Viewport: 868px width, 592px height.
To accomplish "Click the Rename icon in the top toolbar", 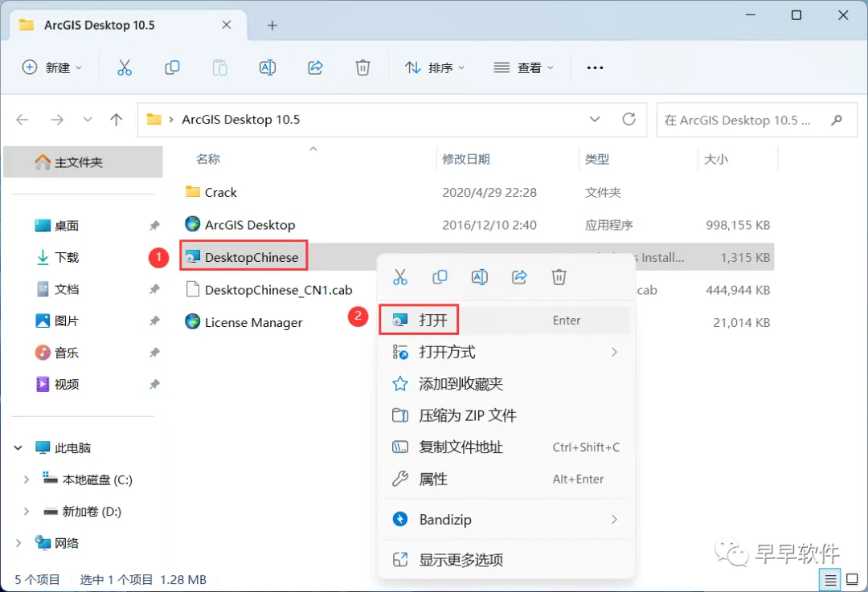I will 268,67.
